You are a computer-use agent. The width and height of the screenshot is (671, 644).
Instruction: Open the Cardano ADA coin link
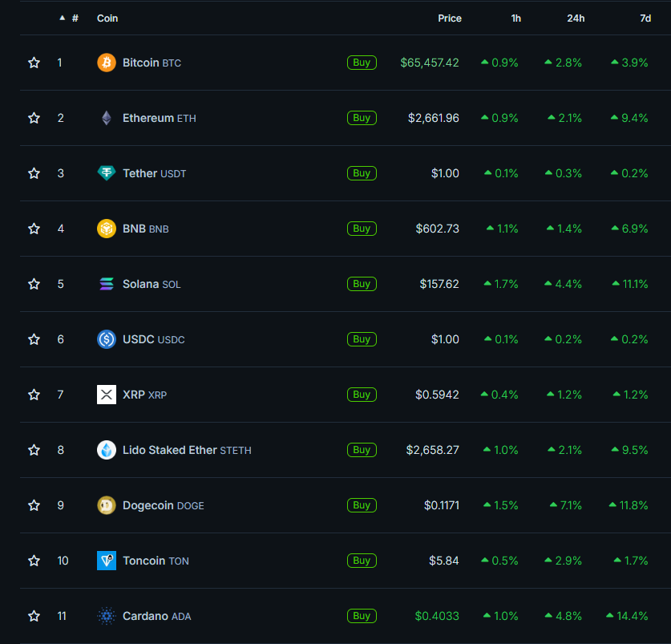[x=157, y=616]
